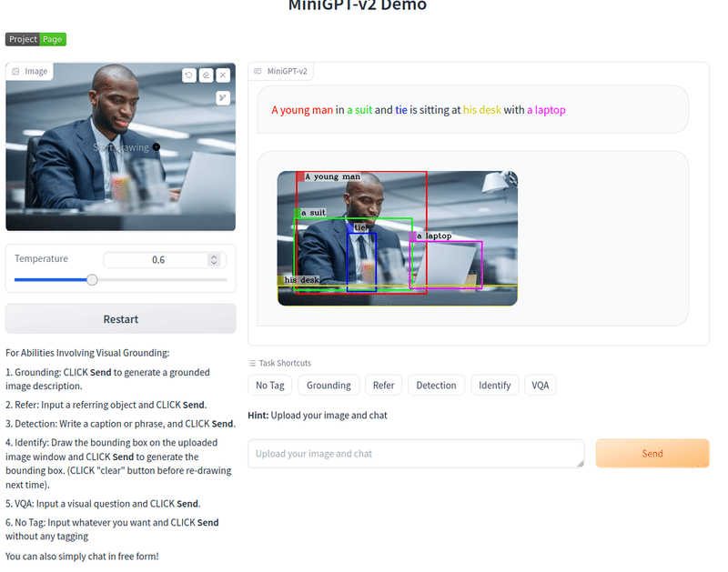The width and height of the screenshot is (728, 572).
Task: Click 'You can also simply chat in free form!'
Action: tap(82, 557)
